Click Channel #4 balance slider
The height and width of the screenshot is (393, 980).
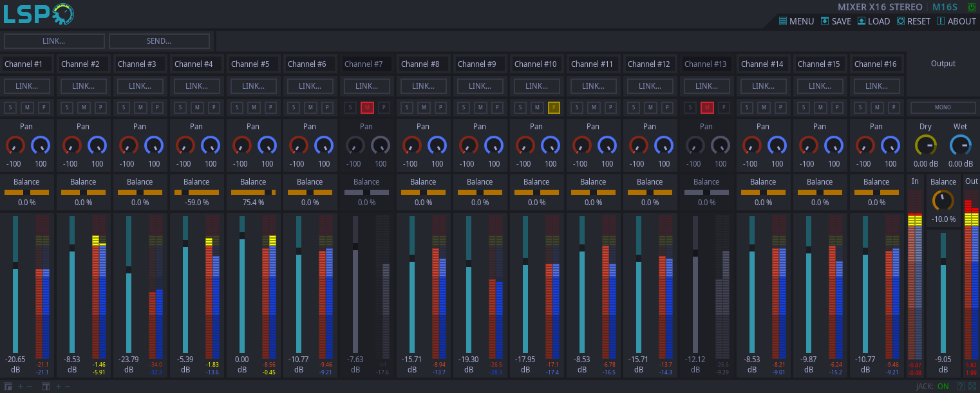196,192
